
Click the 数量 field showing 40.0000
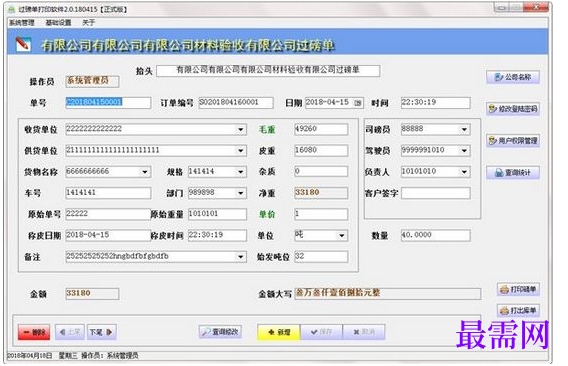(x=435, y=236)
